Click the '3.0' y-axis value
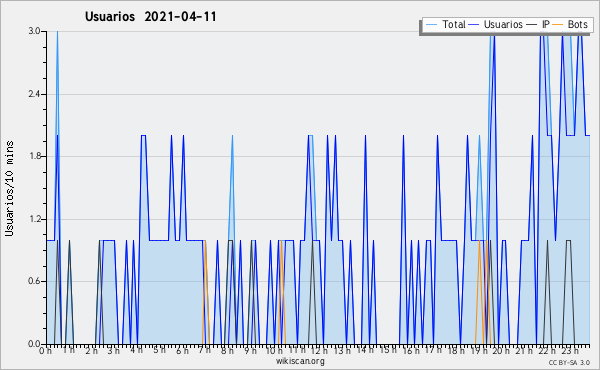 [x=34, y=31]
